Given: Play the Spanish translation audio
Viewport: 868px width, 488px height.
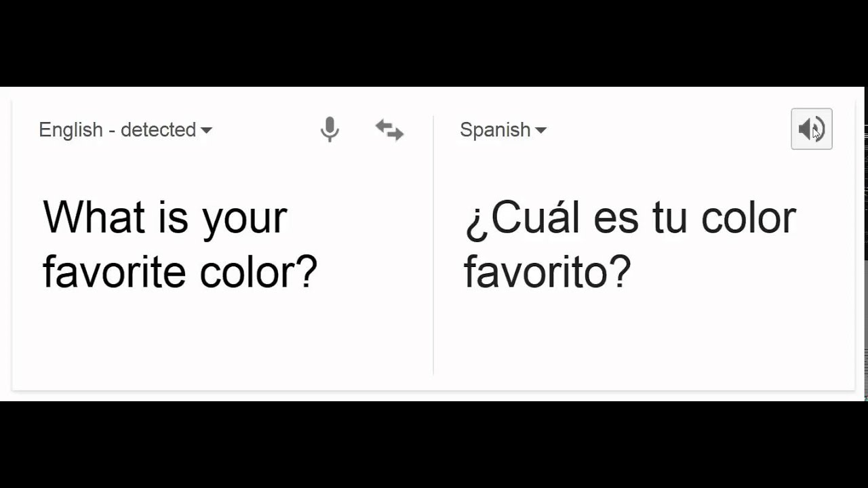Looking at the screenshot, I should 811,129.
